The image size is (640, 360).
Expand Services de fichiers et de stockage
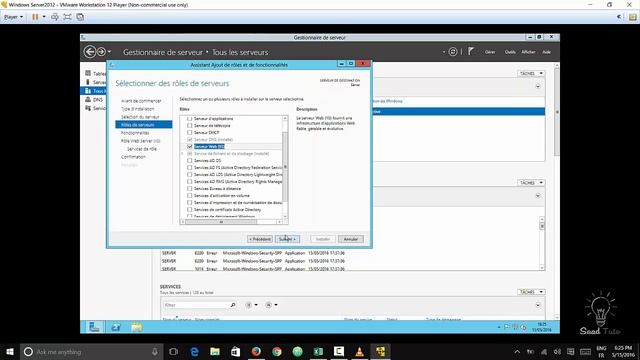(182, 153)
